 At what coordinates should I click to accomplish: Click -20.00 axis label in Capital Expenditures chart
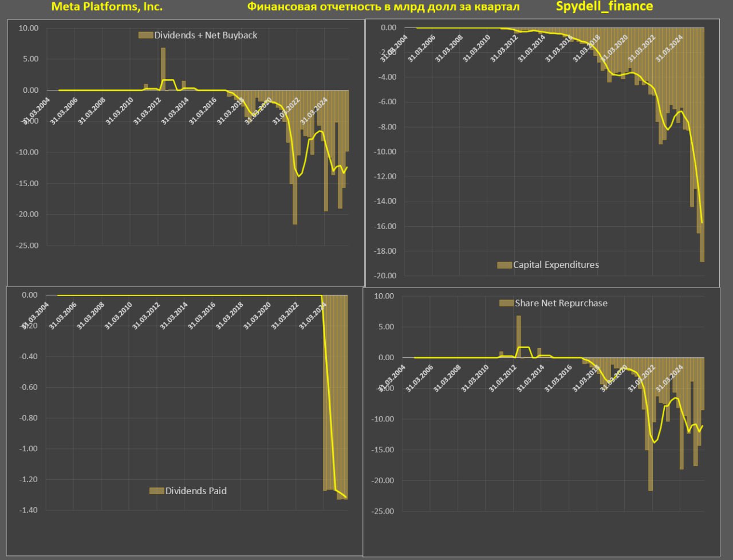tap(385, 275)
